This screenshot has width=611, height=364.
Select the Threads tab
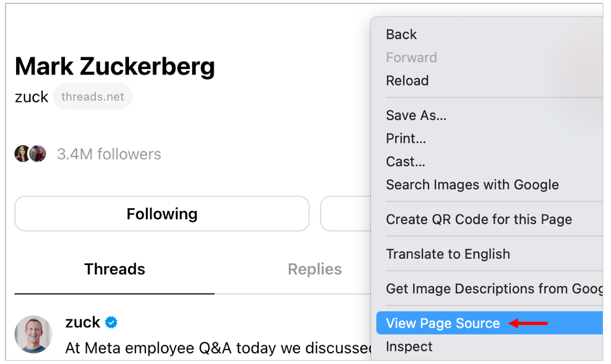click(x=115, y=269)
